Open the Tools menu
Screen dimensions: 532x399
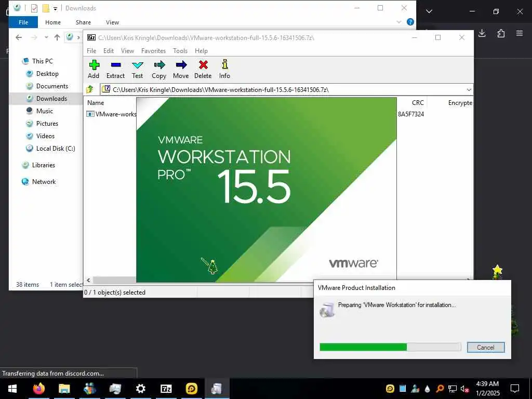pos(180,51)
